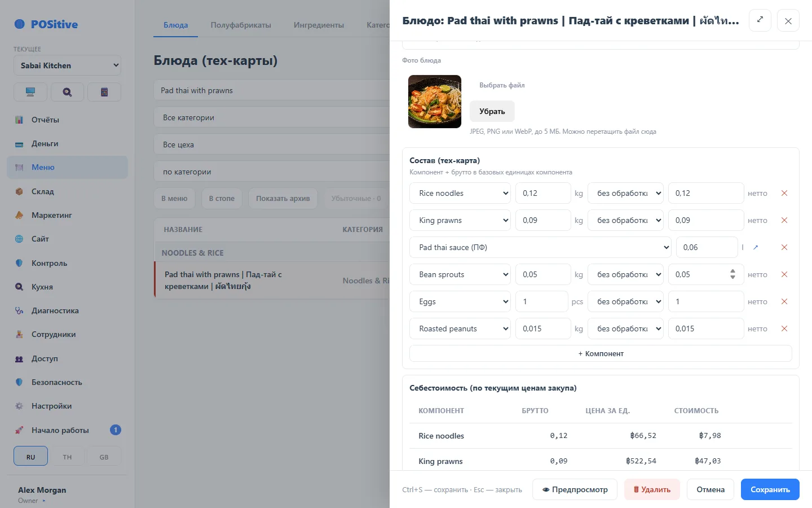Open the monitor icon button under Sabai Kitchen
Screen dimensions: 812x508
pos(30,92)
